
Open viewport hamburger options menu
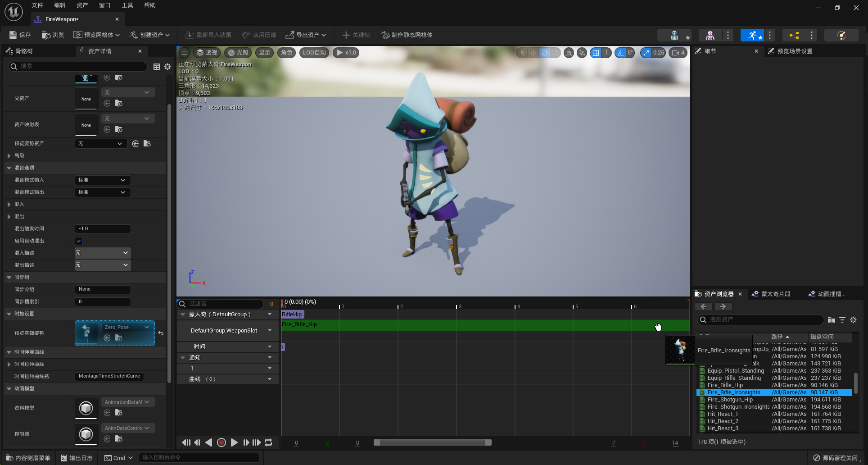(184, 53)
